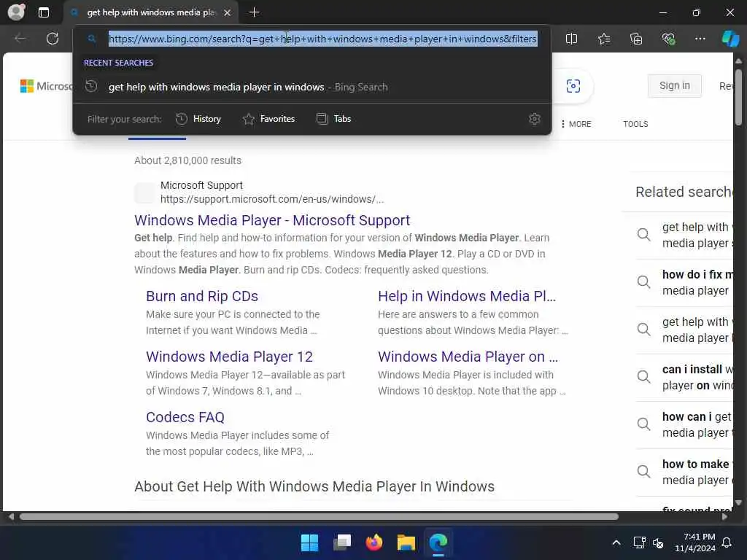
Task: Click the 'Microsoft Support' site name
Action: click(x=201, y=185)
